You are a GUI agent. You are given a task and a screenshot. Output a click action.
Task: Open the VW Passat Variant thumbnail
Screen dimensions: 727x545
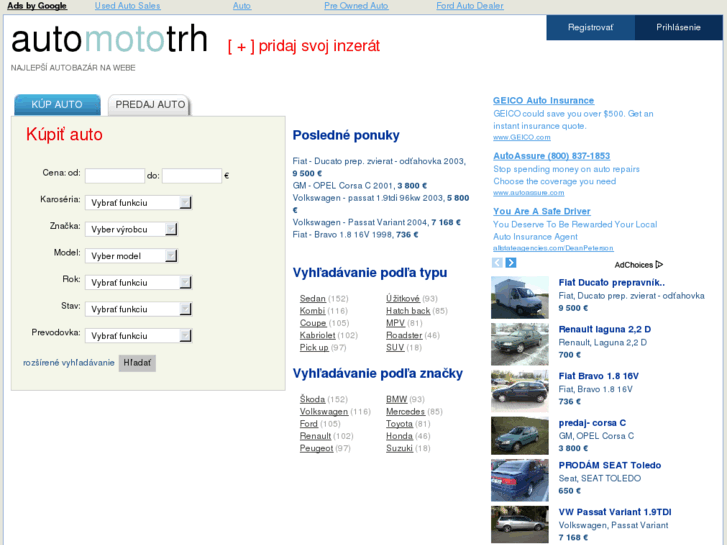520,525
